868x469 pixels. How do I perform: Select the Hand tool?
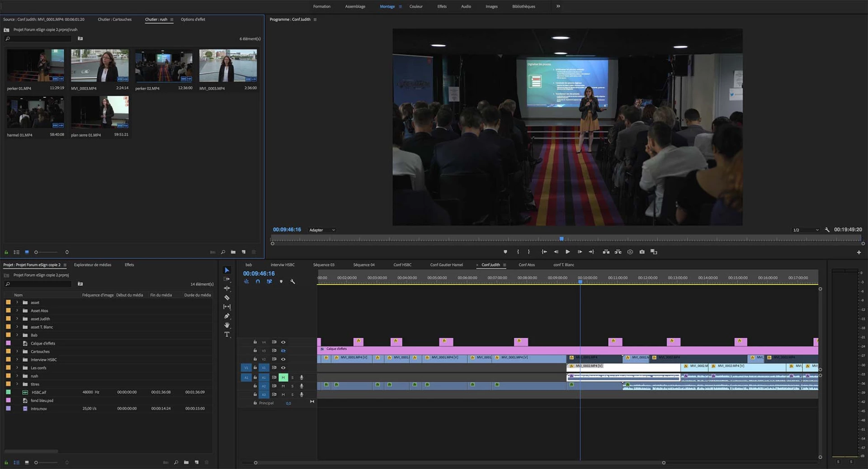tap(227, 325)
